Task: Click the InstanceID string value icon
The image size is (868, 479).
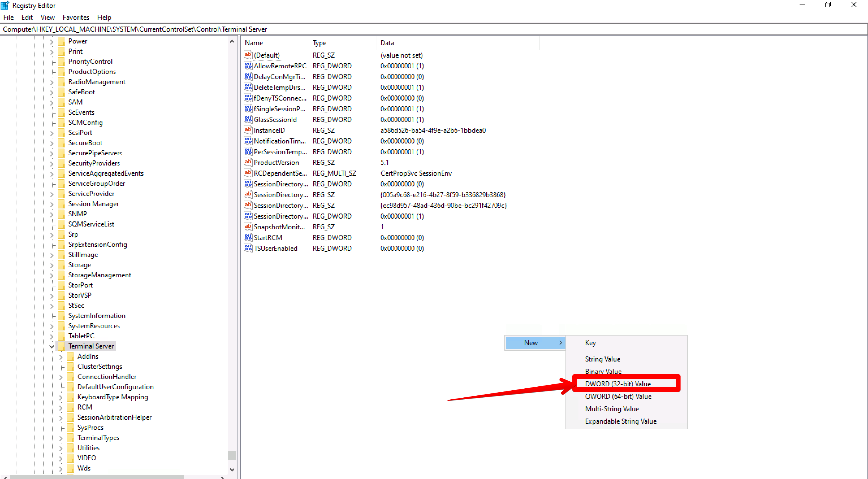Action: [x=248, y=130]
